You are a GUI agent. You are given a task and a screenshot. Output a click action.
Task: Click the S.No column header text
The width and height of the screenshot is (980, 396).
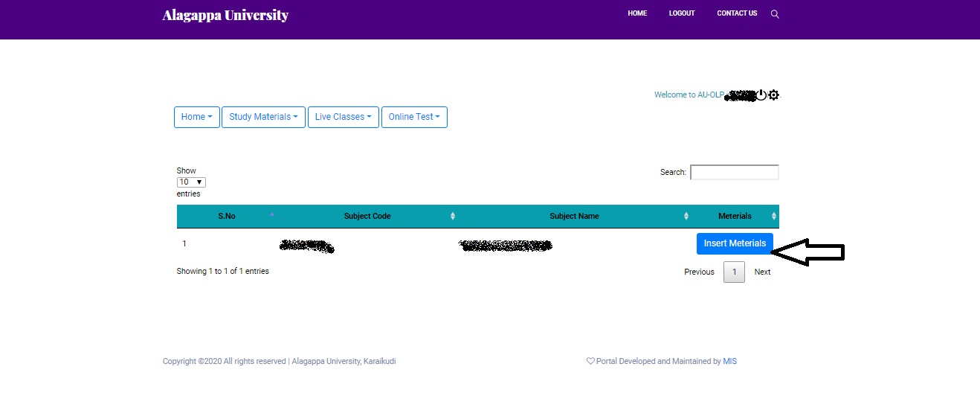click(227, 216)
